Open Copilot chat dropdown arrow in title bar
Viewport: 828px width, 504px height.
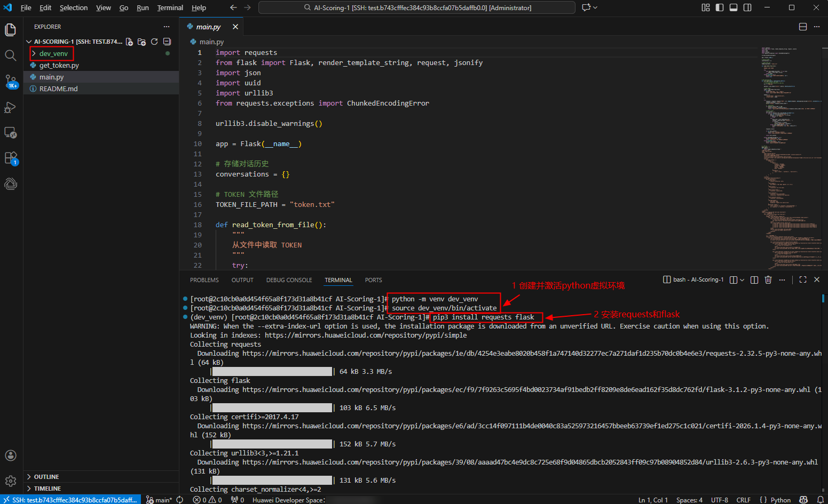click(595, 7)
